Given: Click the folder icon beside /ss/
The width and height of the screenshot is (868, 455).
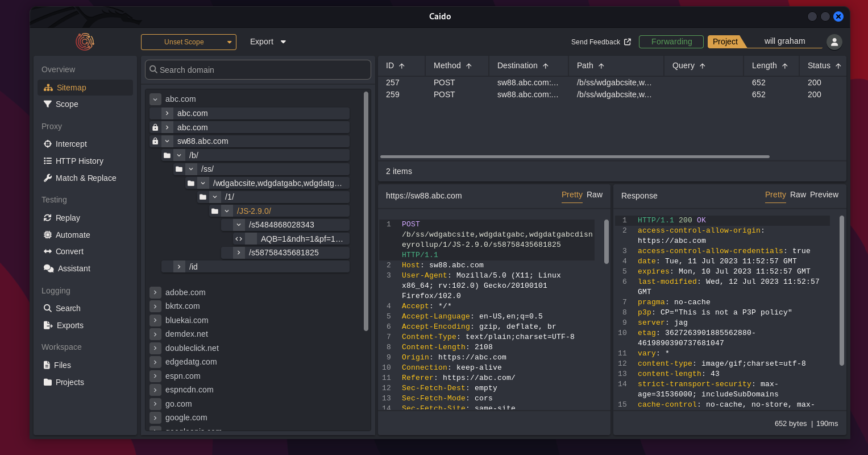Looking at the screenshot, I should pyautogui.click(x=179, y=169).
